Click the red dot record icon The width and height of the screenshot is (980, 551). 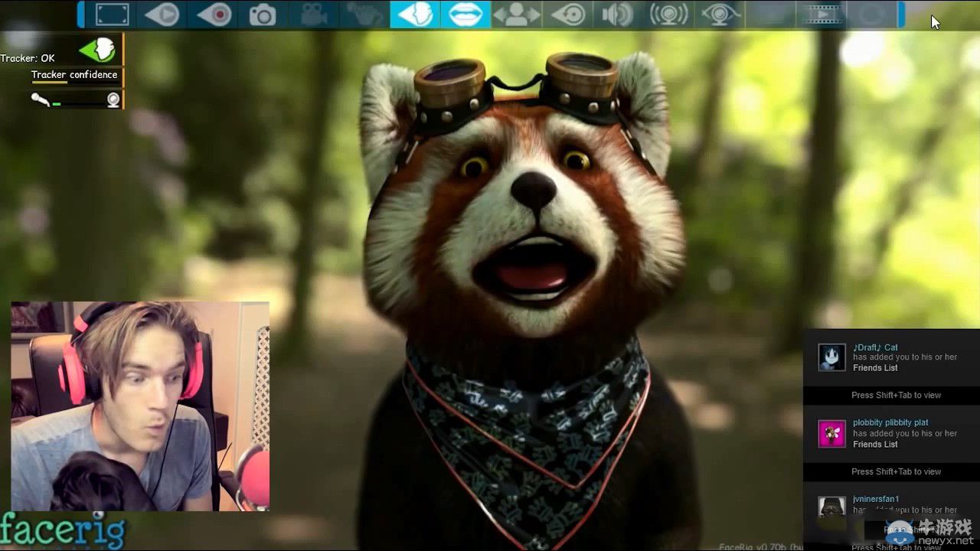214,15
